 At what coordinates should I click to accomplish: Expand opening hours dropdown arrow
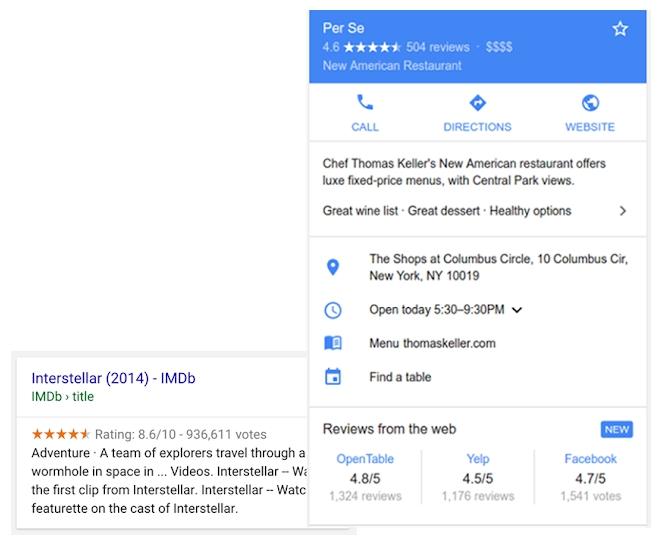517,310
